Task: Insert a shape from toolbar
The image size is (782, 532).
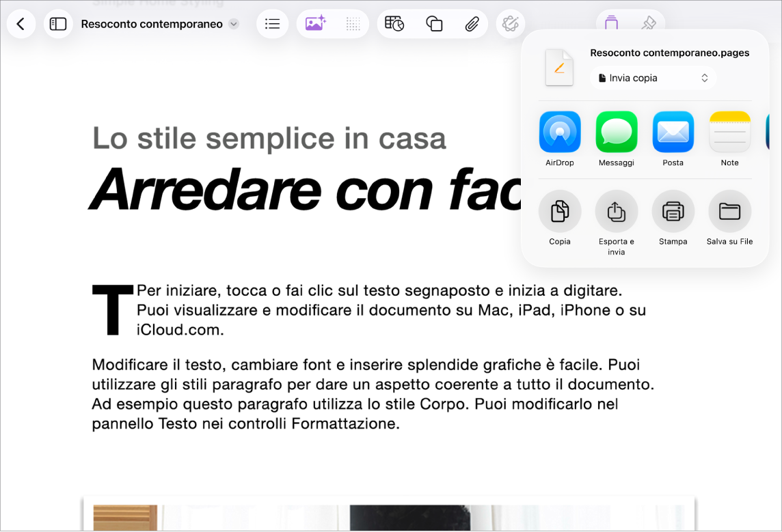Action: pyautogui.click(x=434, y=24)
